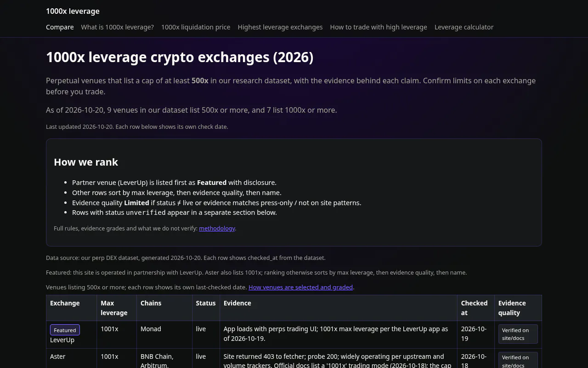Click the page heading 1000x leverage crypto exchanges

[x=180, y=57]
